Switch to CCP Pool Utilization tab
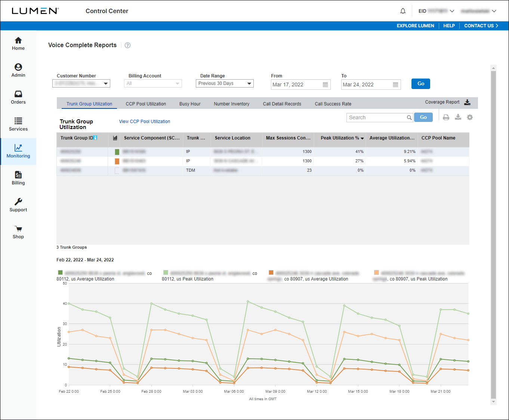This screenshot has width=509, height=420. click(x=146, y=104)
